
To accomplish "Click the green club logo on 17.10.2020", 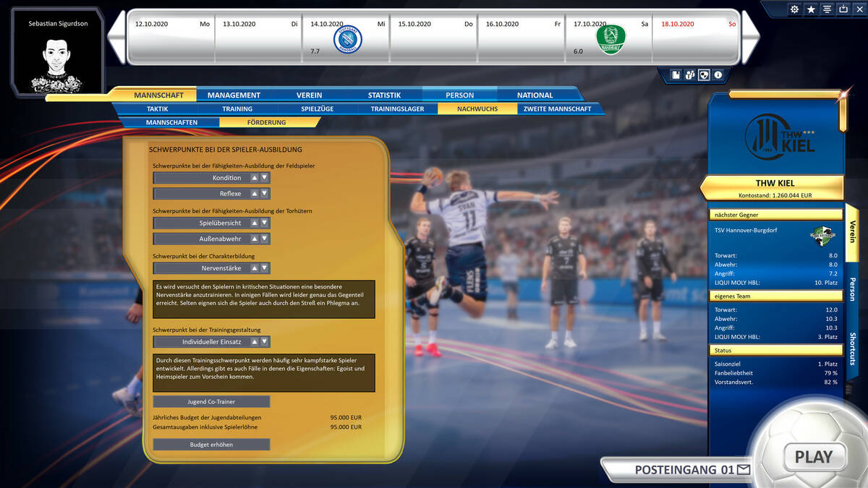I will click(x=610, y=39).
